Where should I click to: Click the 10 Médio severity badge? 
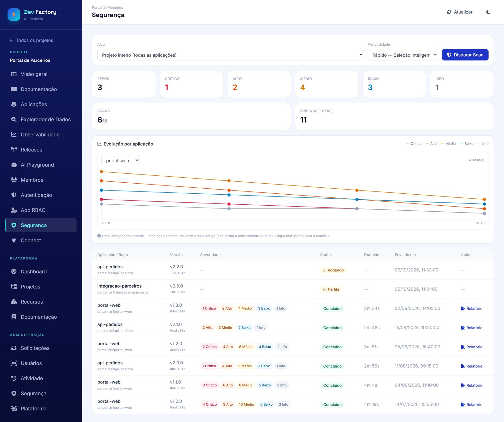click(x=246, y=404)
